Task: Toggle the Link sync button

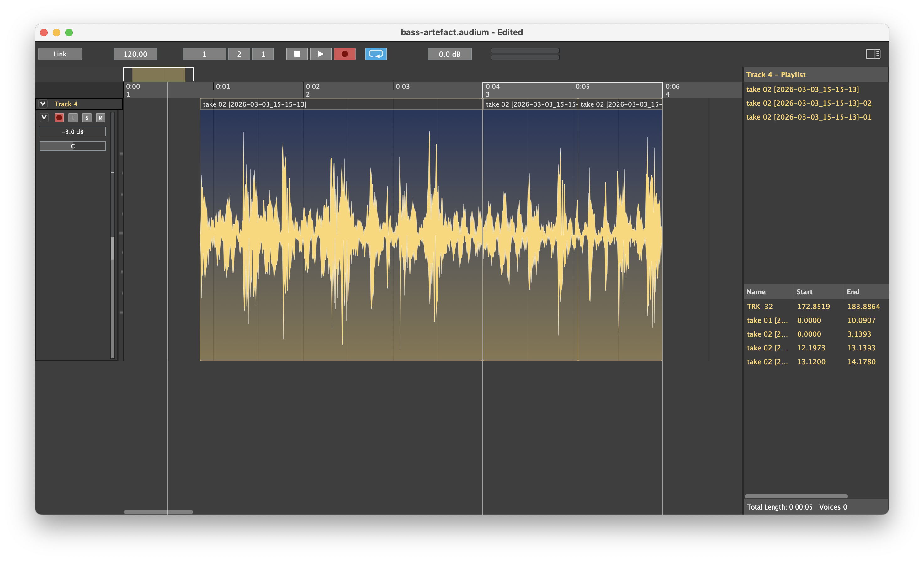Action: (60, 54)
